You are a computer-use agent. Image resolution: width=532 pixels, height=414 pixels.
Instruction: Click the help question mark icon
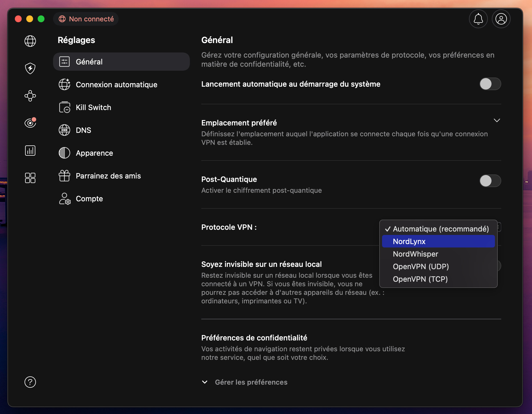[30, 382]
